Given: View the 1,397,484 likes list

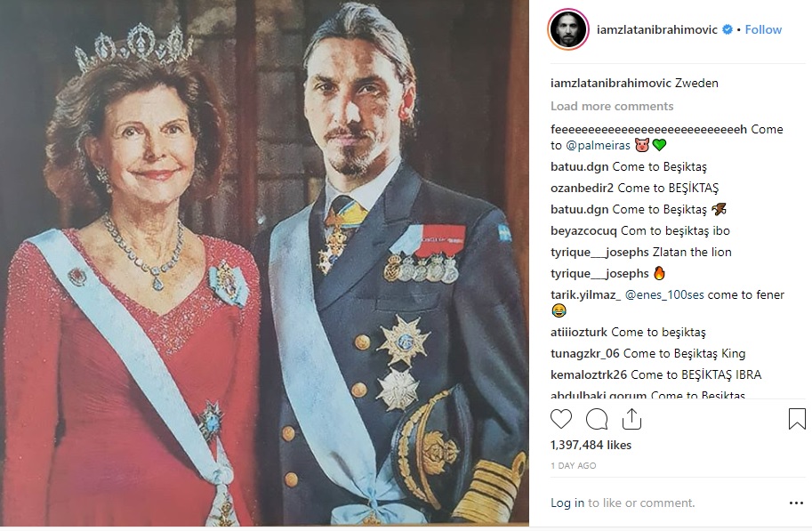Looking at the screenshot, I should tap(591, 445).
